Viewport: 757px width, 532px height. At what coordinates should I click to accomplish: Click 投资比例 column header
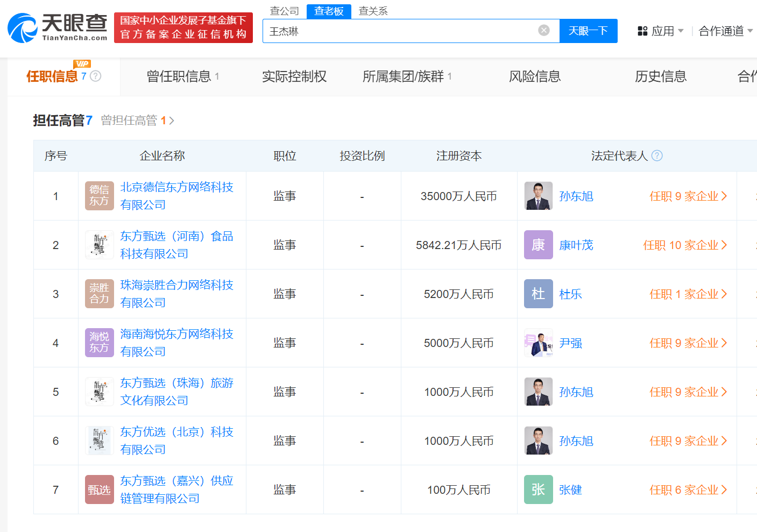362,156
